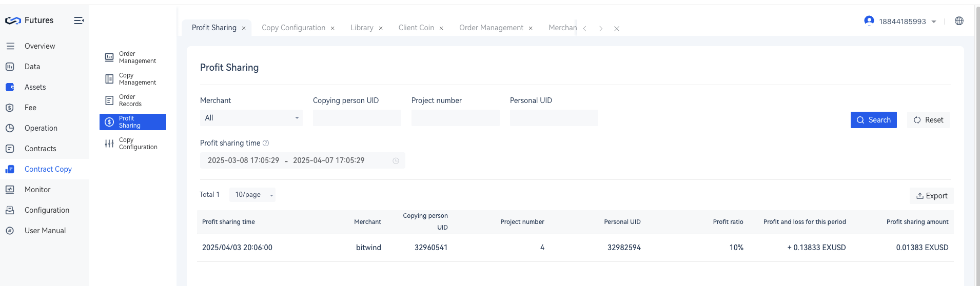The image size is (980, 286).
Task: Close the Client Coin tab
Action: point(441,28)
